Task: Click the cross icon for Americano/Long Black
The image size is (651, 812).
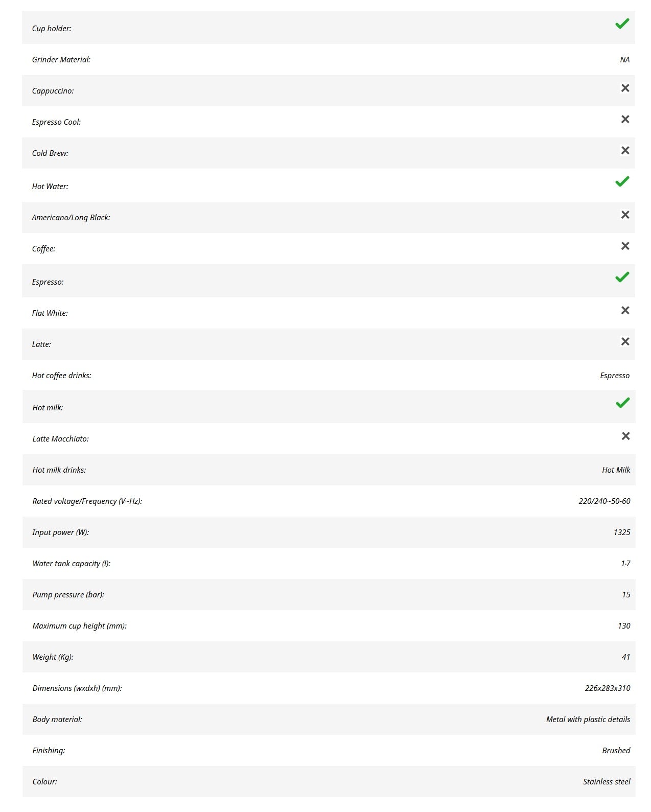Action: pyautogui.click(x=625, y=215)
